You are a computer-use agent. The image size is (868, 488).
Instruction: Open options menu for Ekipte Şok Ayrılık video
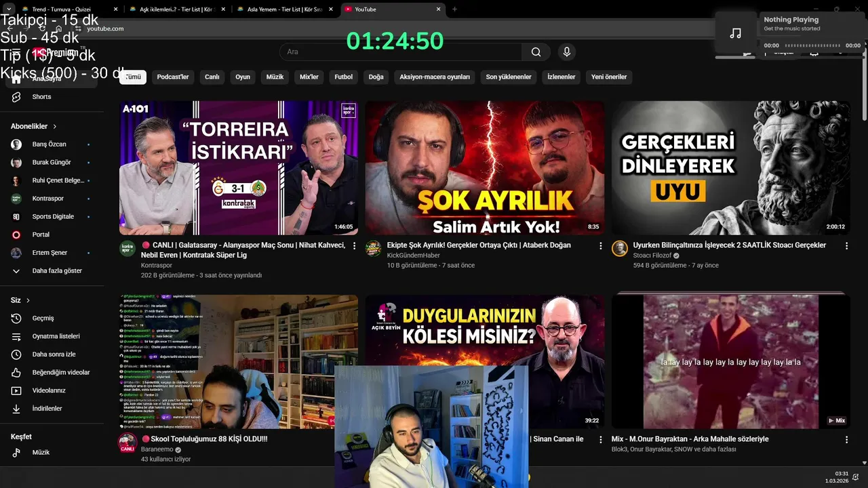pyautogui.click(x=600, y=246)
